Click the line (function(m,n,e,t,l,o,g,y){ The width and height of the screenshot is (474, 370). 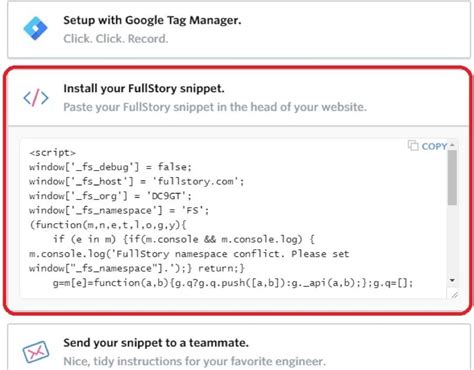coord(108,225)
